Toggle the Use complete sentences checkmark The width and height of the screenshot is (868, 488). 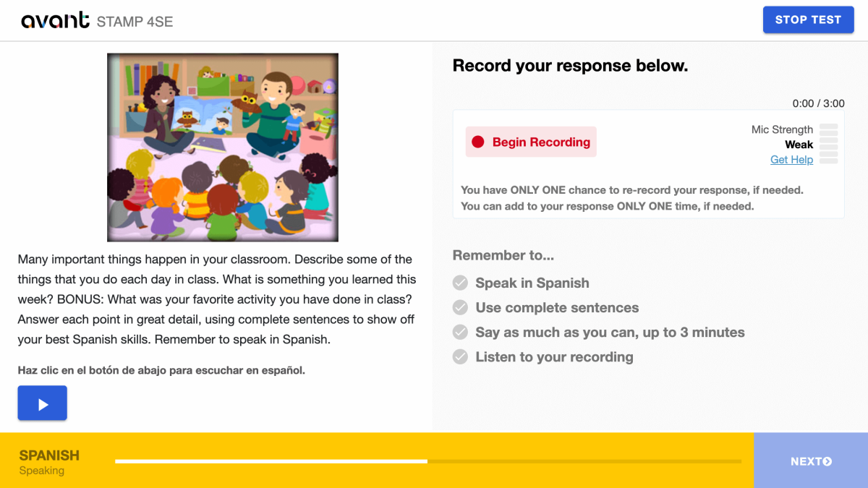coord(460,307)
